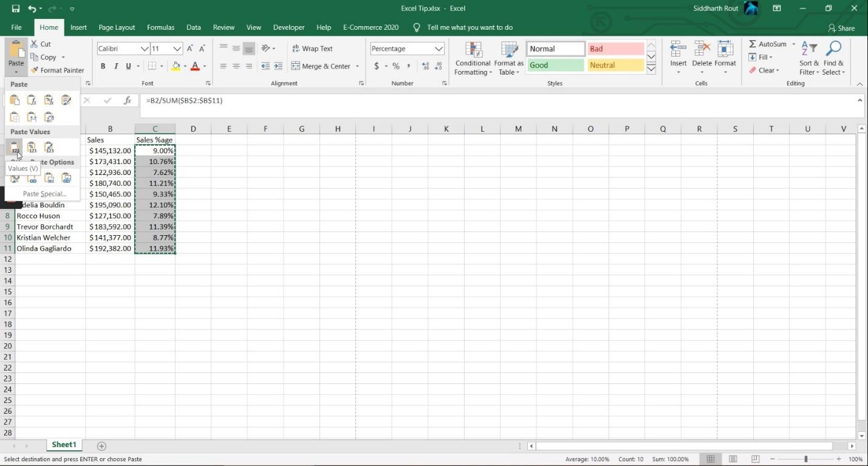The height and width of the screenshot is (466, 868).
Task: Toggle Bold formatting
Action: 103,66
